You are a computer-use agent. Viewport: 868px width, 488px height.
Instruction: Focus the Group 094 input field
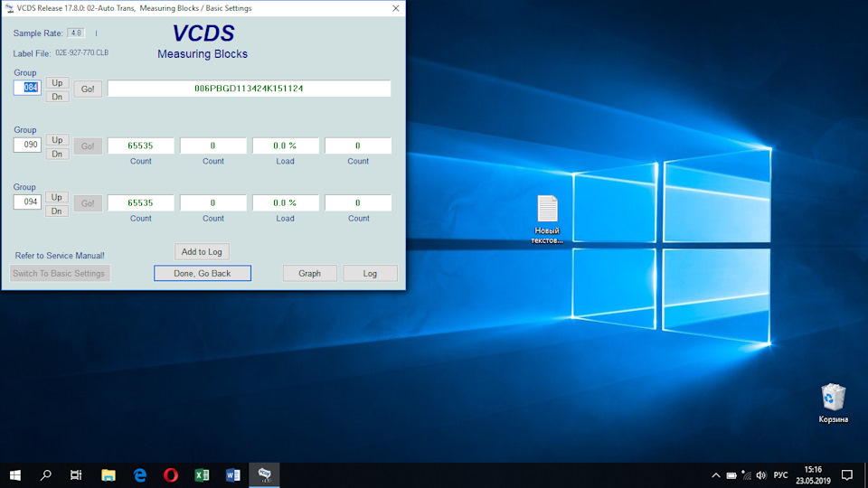point(27,202)
